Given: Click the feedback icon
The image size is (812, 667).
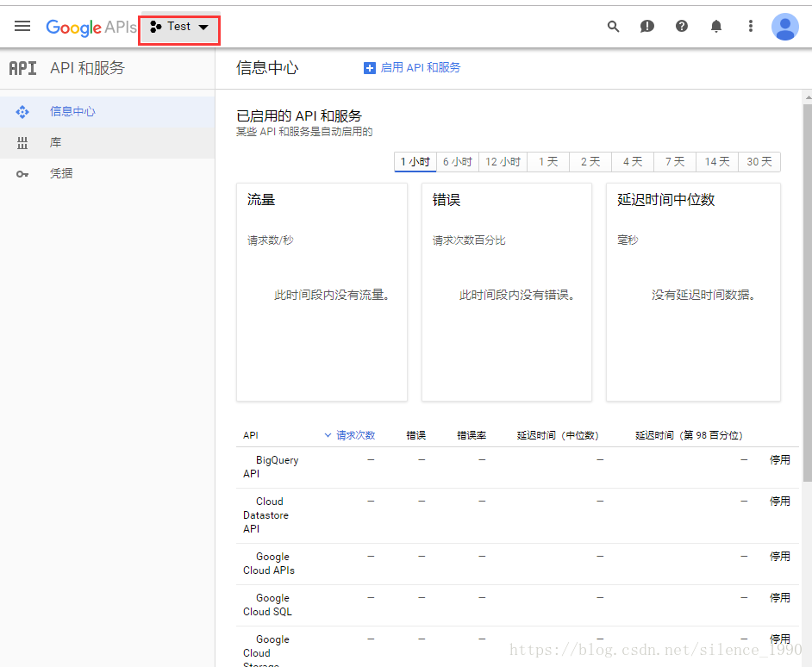Looking at the screenshot, I should tap(647, 26).
